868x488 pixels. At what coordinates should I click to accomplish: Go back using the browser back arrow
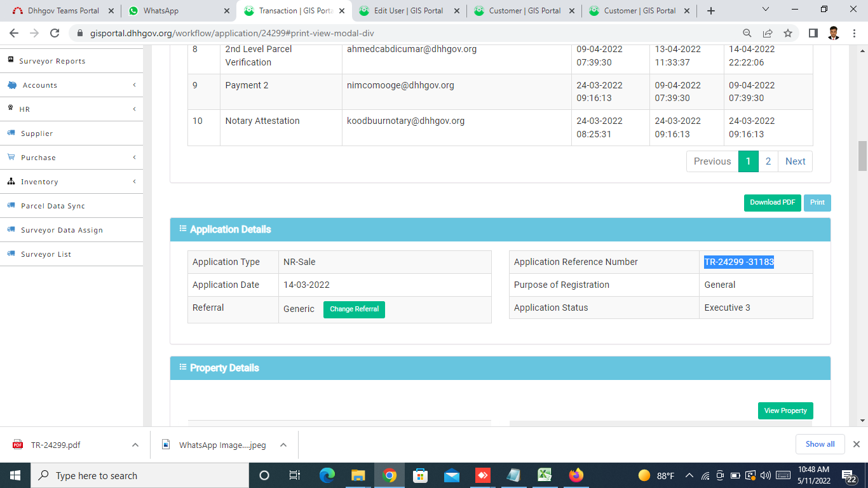tap(14, 33)
